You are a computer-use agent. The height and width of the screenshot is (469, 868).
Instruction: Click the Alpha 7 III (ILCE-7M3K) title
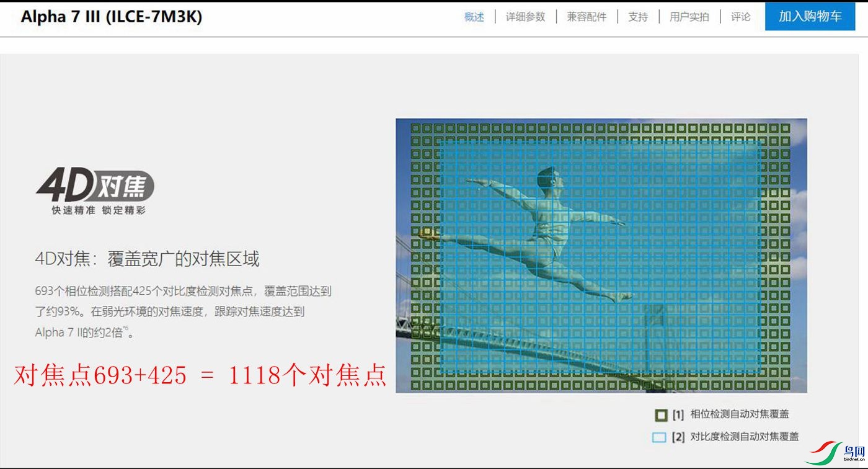[x=112, y=17]
